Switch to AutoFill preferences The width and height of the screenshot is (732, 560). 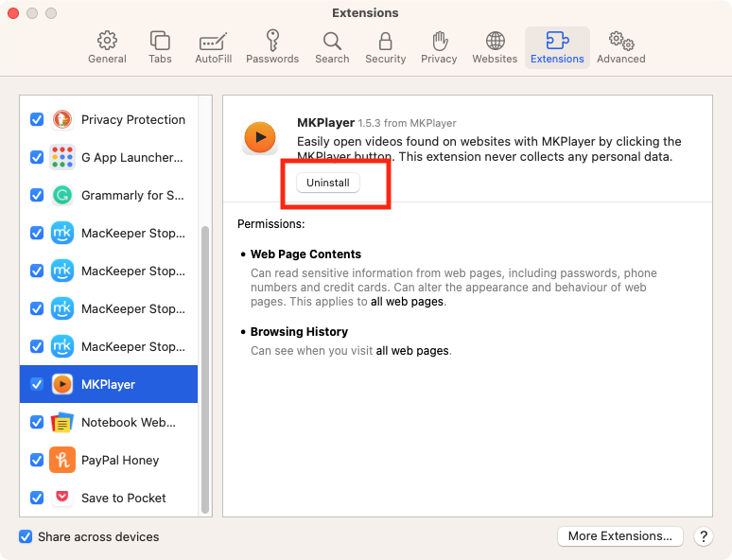214,47
